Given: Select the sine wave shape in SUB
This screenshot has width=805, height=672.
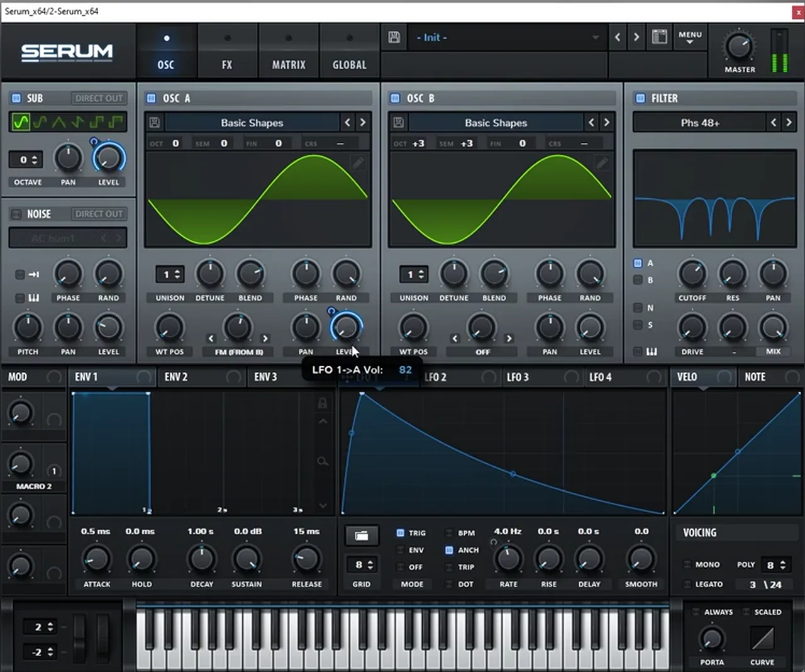Looking at the screenshot, I should coord(21,121).
